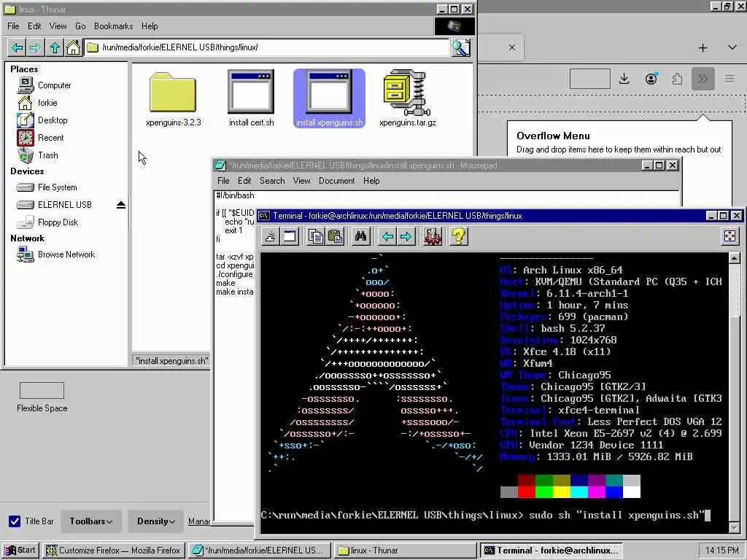This screenshot has width=747, height=560.
Task: Open Thunar File menu
Action: [13, 26]
